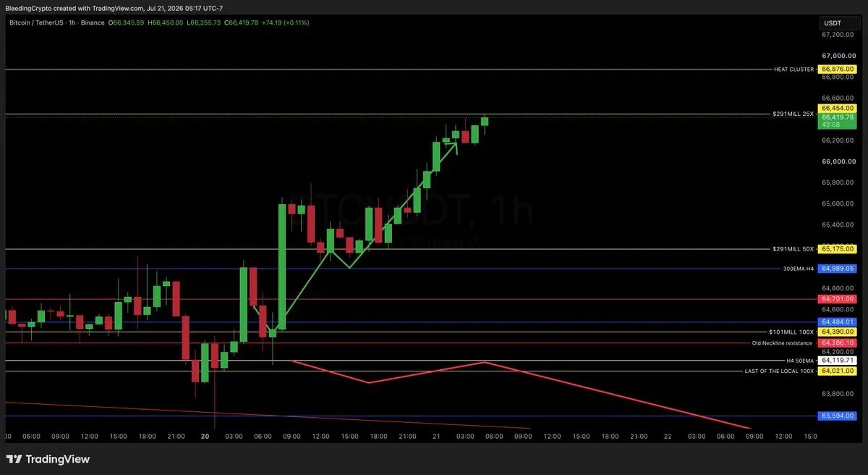Click the high value H66,450.00
Image resolution: width=868 pixels, height=475 pixels.
pos(166,23)
